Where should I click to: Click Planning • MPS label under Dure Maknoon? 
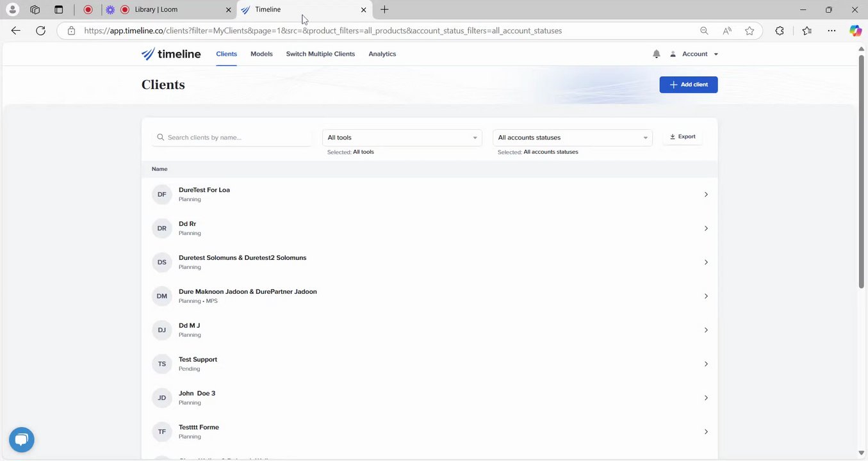(x=198, y=301)
